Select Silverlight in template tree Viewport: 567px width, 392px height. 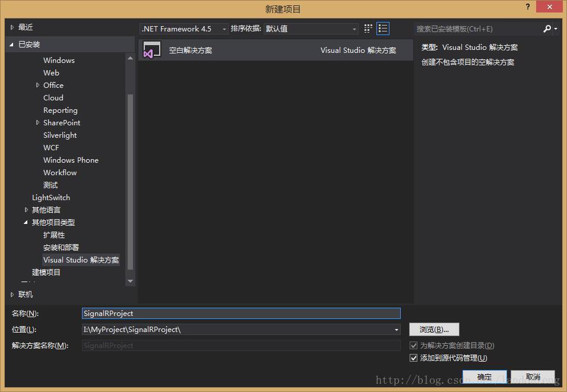point(60,135)
